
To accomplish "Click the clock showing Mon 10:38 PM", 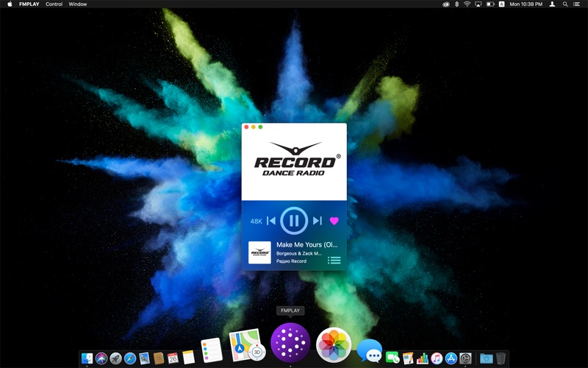I will tap(526, 4).
